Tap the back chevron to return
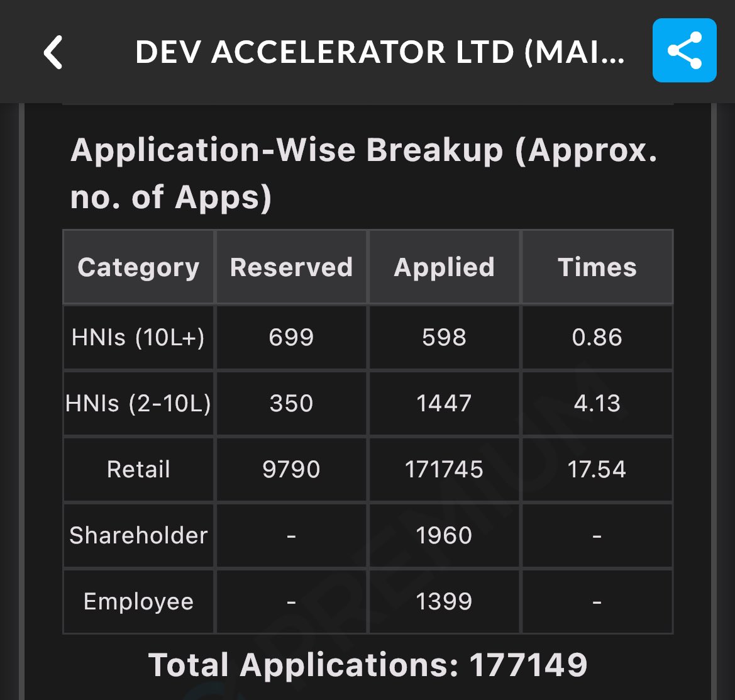This screenshot has height=700, width=735. [x=53, y=52]
